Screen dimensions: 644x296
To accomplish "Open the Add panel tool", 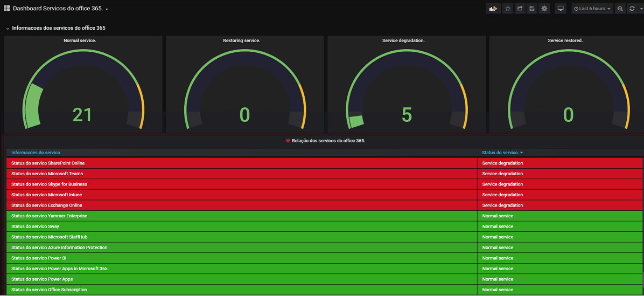I will 493,8.
